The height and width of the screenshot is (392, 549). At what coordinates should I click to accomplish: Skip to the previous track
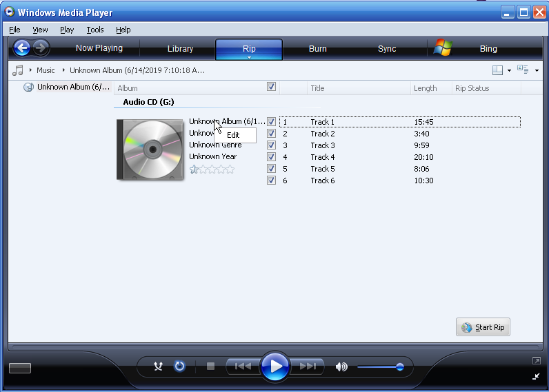pos(243,366)
